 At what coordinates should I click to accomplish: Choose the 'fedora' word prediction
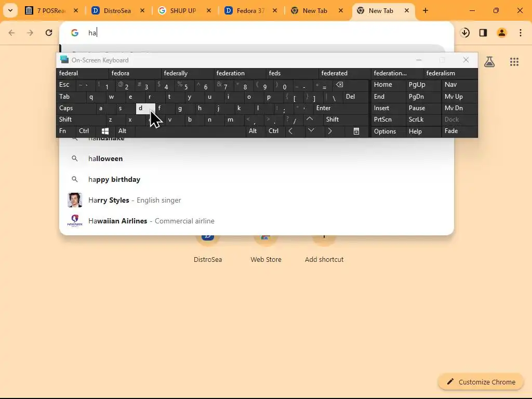coord(135,73)
